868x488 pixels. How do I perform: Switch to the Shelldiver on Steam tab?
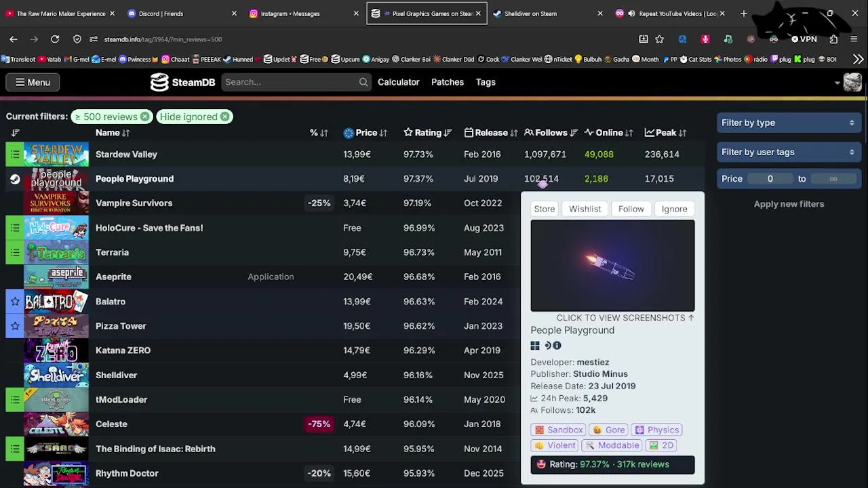click(x=549, y=14)
